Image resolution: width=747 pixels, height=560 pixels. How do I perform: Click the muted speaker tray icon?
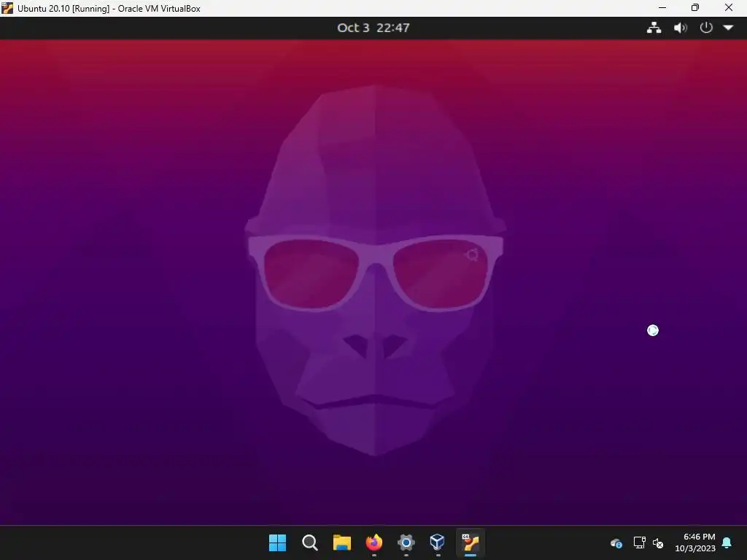click(658, 542)
